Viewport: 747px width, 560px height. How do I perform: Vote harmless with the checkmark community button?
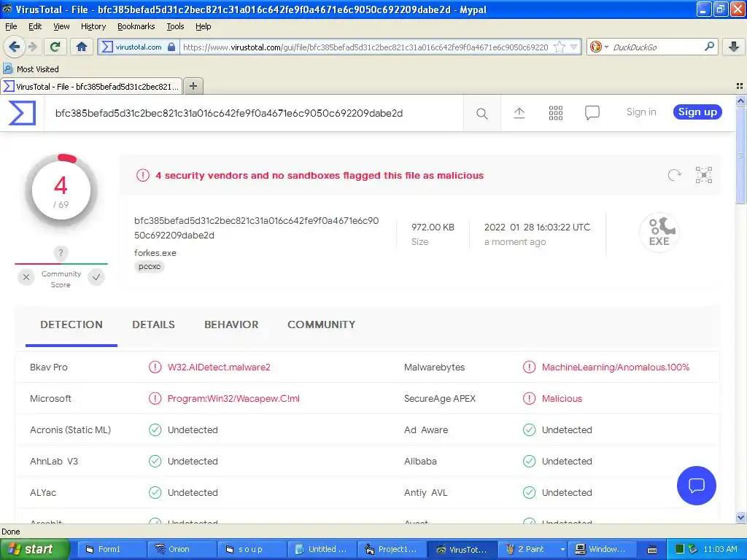pyautogui.click(x=96, y=276)
